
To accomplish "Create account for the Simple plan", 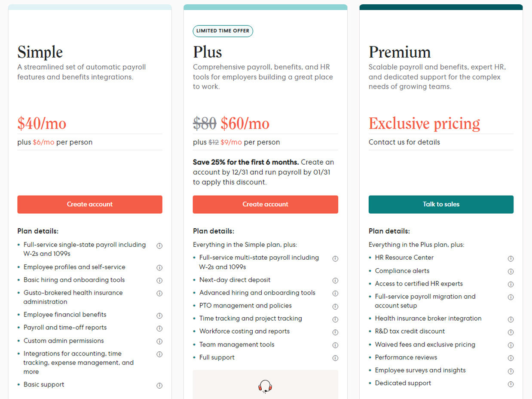I will [90, 204].
